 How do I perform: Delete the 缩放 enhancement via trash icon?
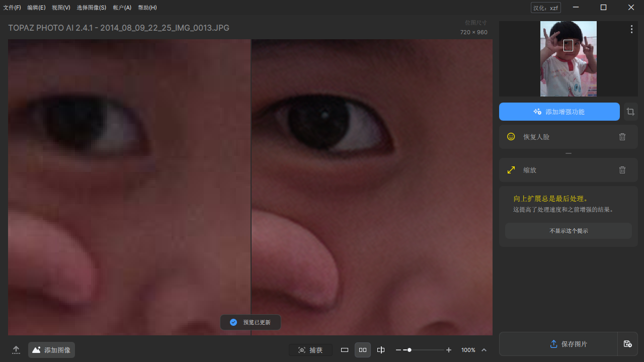tap(622, 170)
